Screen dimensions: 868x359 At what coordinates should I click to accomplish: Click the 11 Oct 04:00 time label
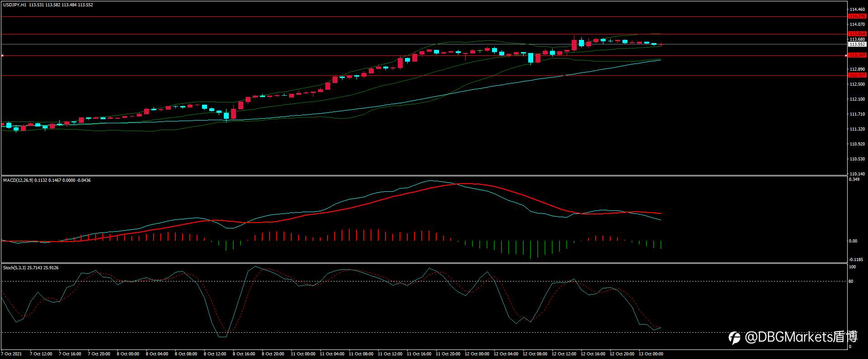[x=332, y=354]
